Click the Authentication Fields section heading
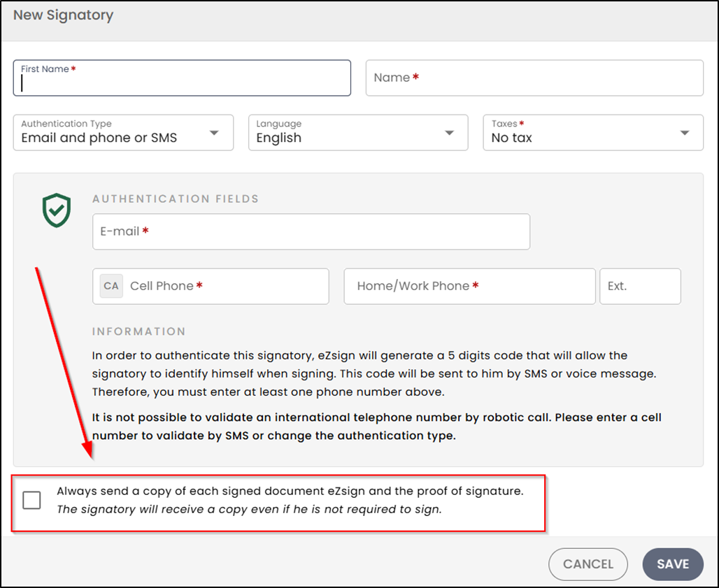Image resolution: width=719 pixels, height=588 pixels. tap(176, 199)
